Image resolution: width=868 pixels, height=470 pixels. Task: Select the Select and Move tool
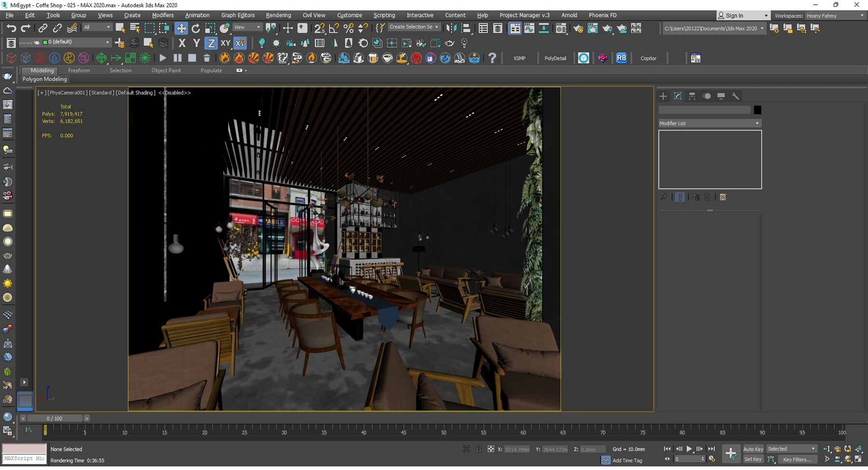click(x=182, y=28)
